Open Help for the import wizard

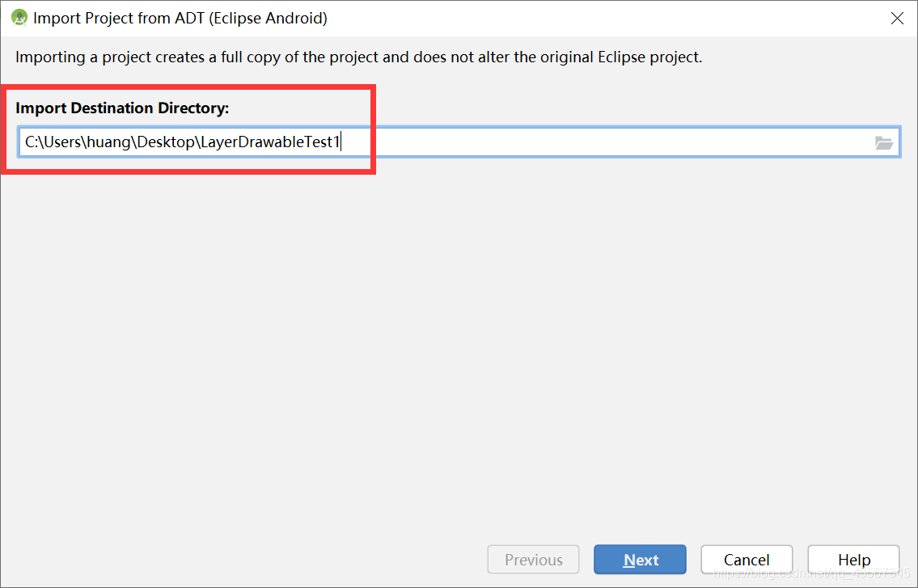click(x=853, y=559)
